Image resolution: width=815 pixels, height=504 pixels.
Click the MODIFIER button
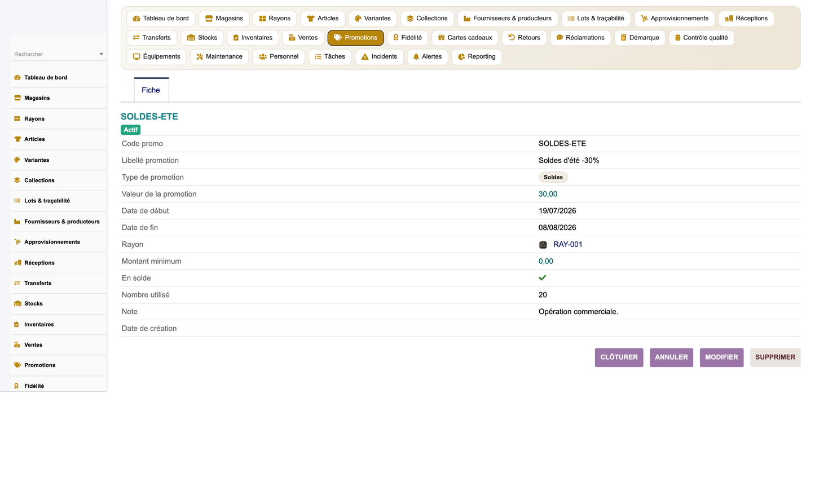pyautogui.click(x=721, y=357)
